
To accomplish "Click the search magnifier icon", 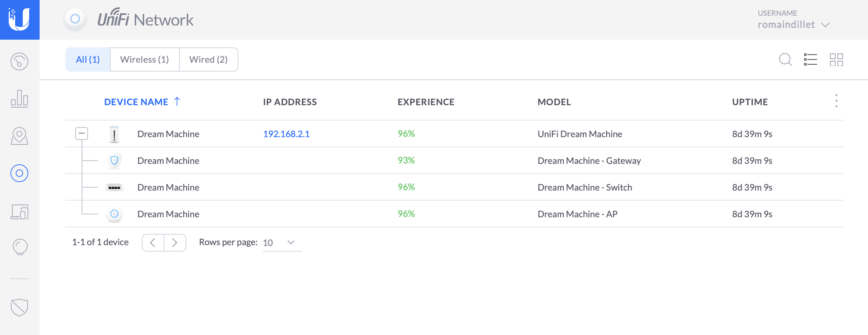I will click(785, 59).
